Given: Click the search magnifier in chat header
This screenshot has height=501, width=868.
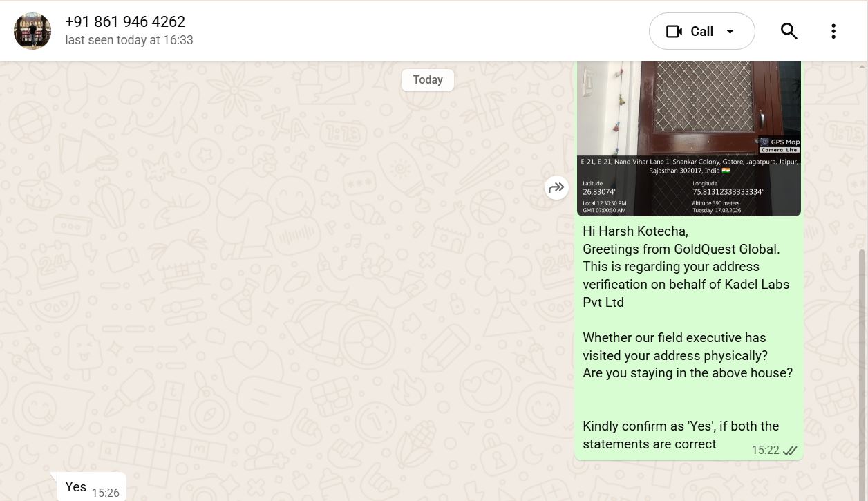Looking at the screenshot, I should 789,31.
